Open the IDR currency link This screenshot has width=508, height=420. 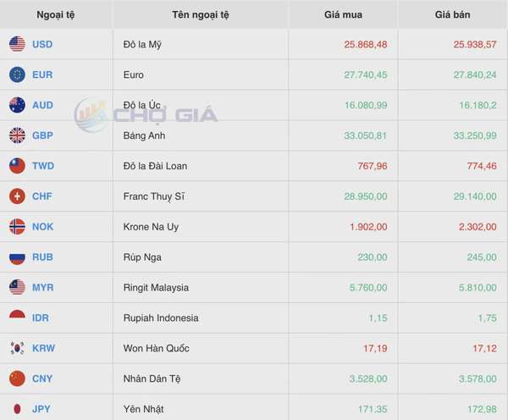[41, 318]
